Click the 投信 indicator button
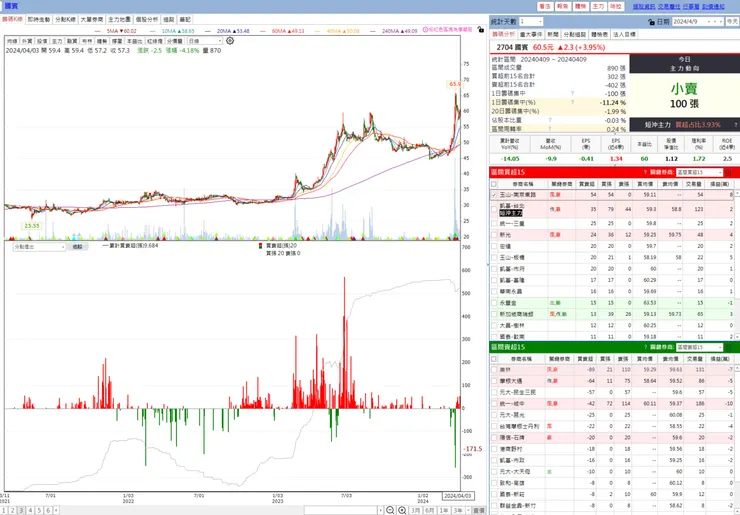The image size is (740, 515). pos(42,41)
